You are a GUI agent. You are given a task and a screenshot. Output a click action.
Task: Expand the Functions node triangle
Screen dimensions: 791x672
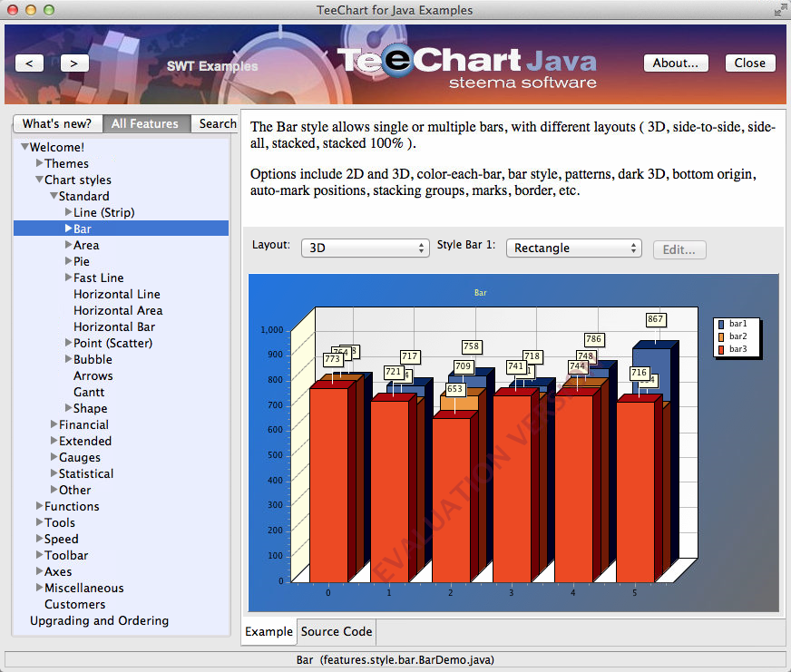(x=39, y=505)
